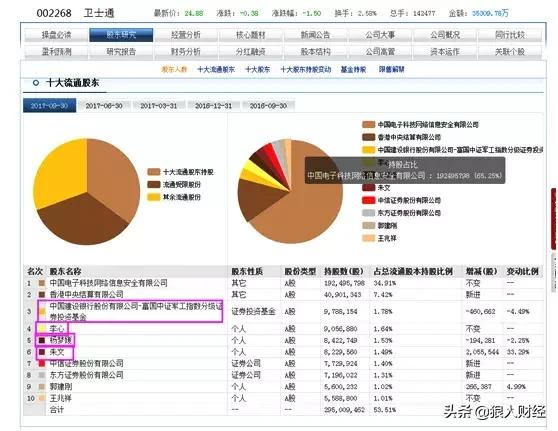
Task: Click the 其余流通股份 legend swatch
Action: coord(154,197)
